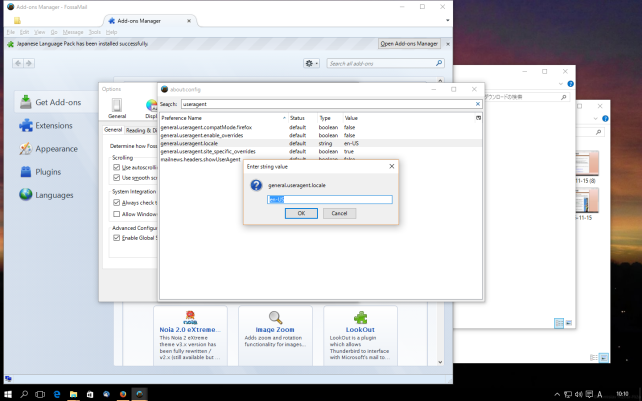Viewport: 642px width, 401px height.
Task: Select general.useragent.compatMode.firefox preference row
Action: [321, 127]
